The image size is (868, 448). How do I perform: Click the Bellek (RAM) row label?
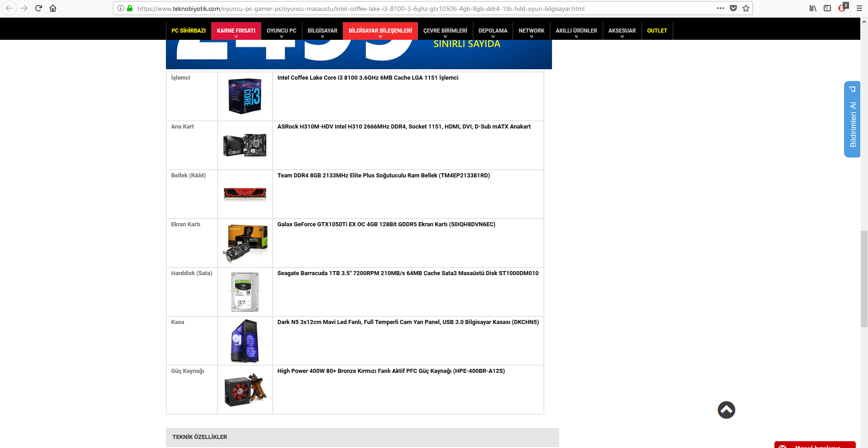click(x=189, y=176)
